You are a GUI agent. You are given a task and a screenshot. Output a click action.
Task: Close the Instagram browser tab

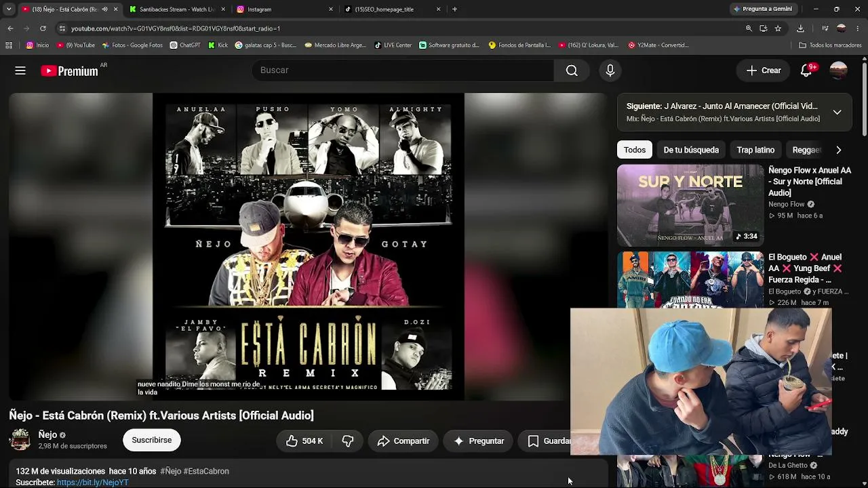331,9
